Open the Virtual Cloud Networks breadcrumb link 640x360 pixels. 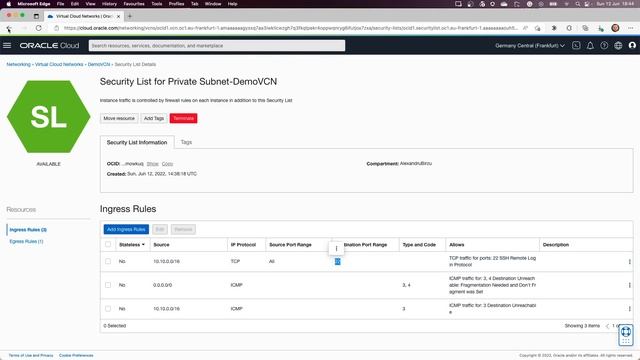59,64
